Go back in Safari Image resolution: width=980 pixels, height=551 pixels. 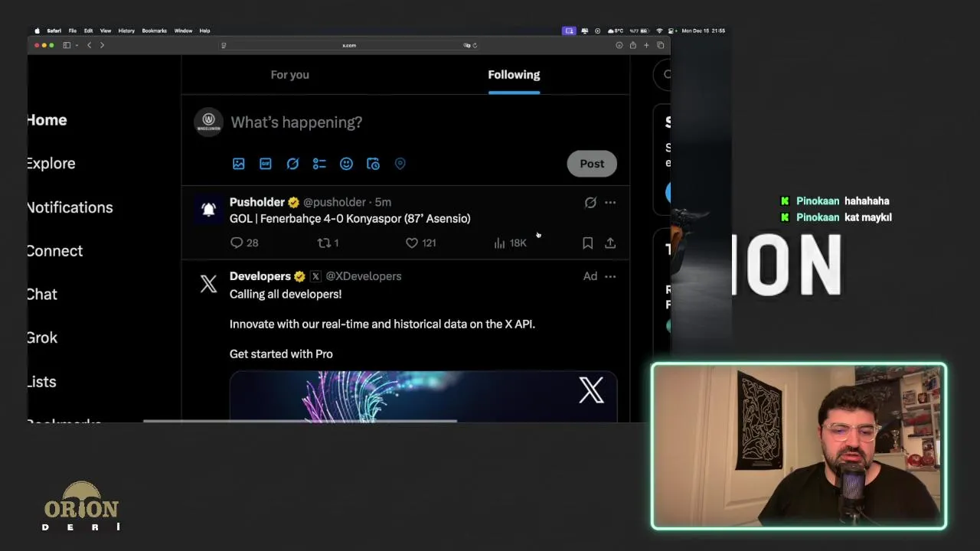[89, 45]
